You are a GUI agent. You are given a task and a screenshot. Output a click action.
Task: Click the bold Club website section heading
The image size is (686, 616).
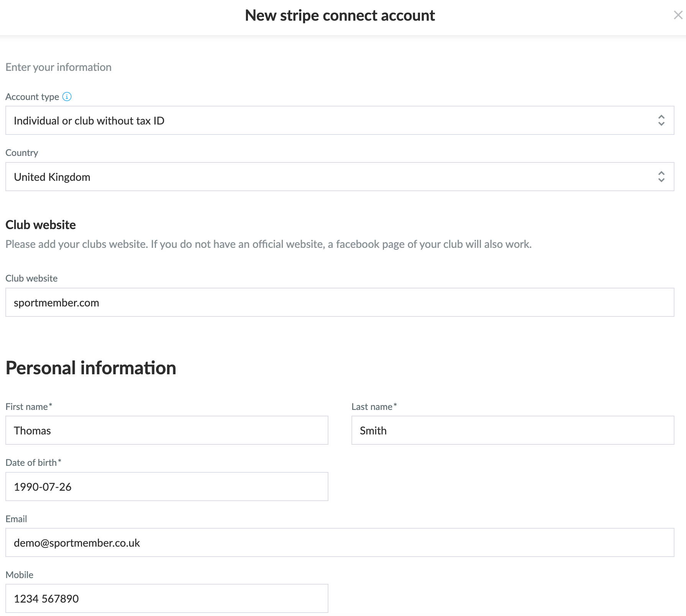click(x=41, y=225)
